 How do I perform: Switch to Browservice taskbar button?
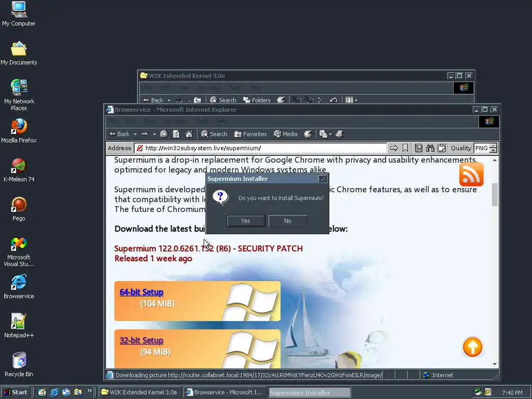pos(225,392)
